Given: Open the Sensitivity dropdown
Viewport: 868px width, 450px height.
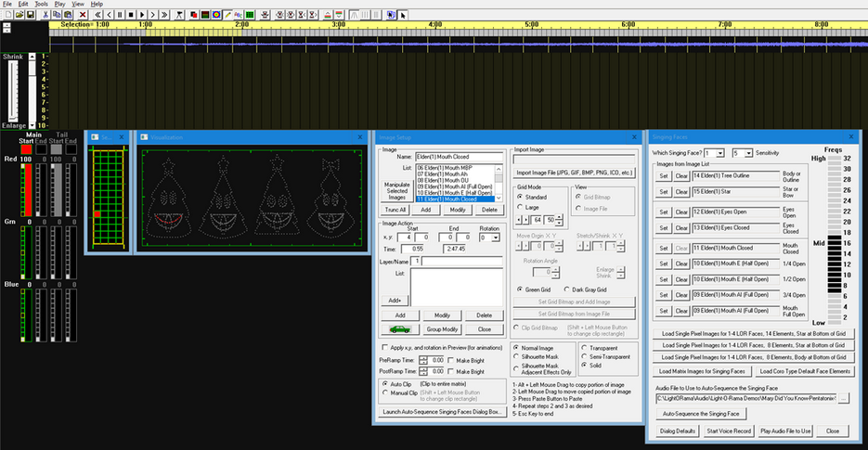Looking at the screenshot, I should tap(747, 152).
